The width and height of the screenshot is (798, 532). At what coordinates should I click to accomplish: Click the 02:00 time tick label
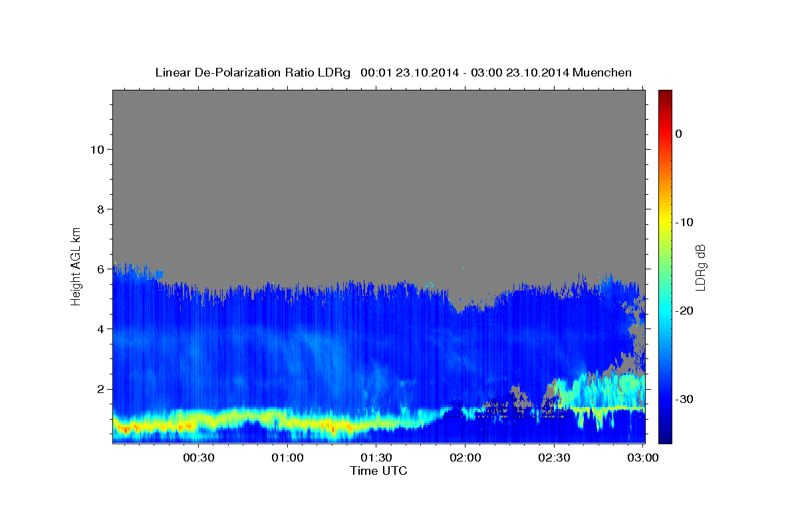465,458
